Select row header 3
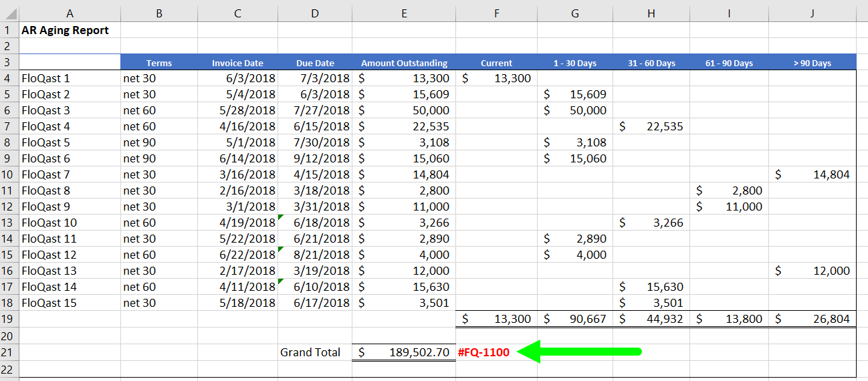Screen dimensions: 868x381 click(x=9, y=62)
